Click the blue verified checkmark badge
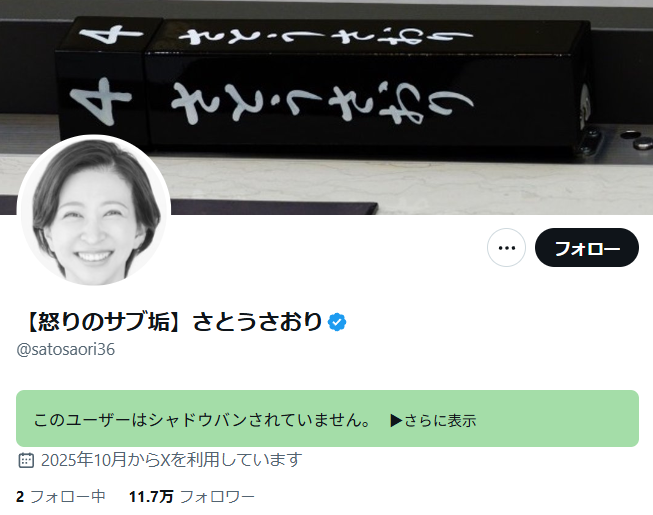The height and width of the screenshot is (515, 653). 337,322
